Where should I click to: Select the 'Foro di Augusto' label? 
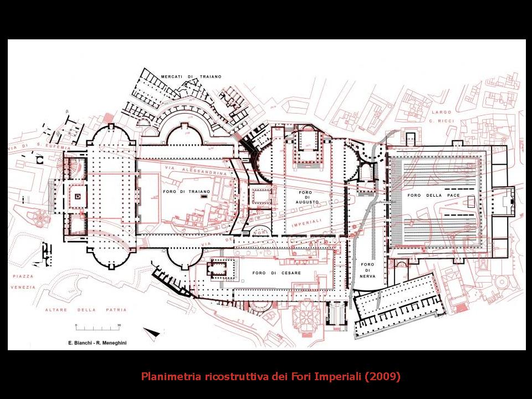pos(308,197)
